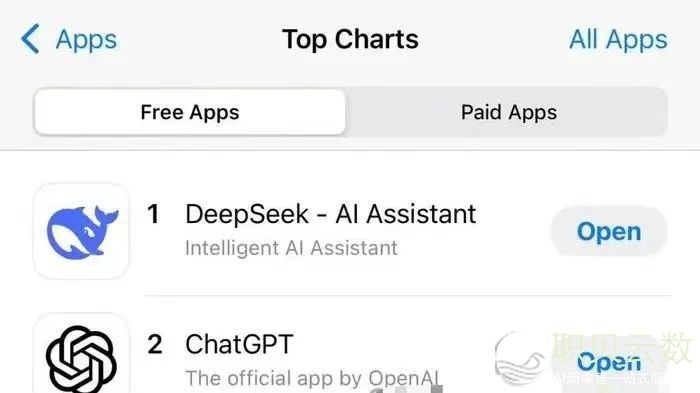Click the circular wave watermark logo
Screen dimensions: 700x393
(x=521, y=358)
